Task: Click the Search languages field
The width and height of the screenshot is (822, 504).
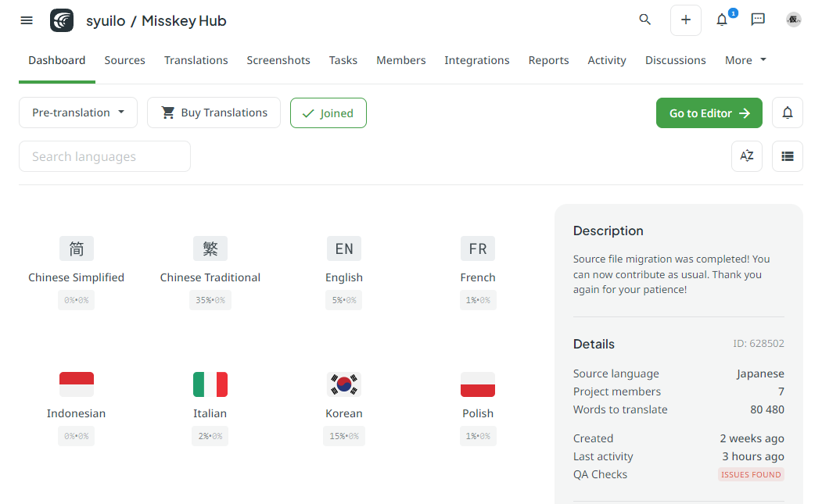Action: (105, 156)
